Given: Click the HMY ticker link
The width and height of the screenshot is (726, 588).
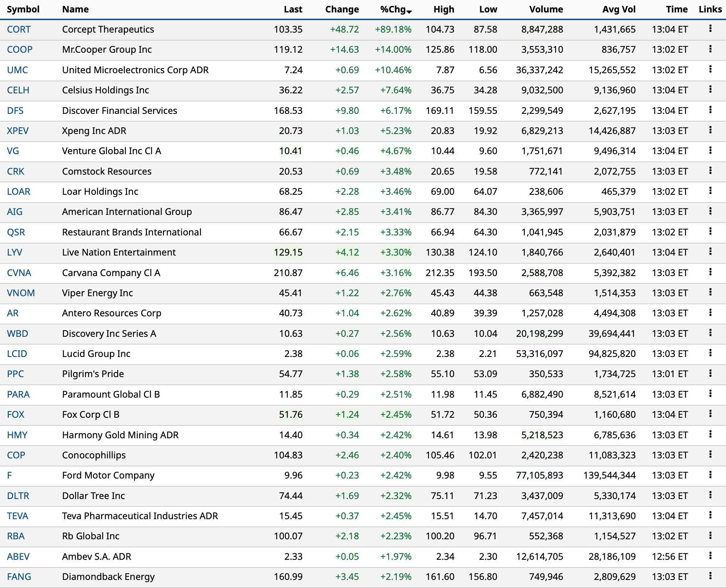Looking at the screenshot, I should [17, 435].
